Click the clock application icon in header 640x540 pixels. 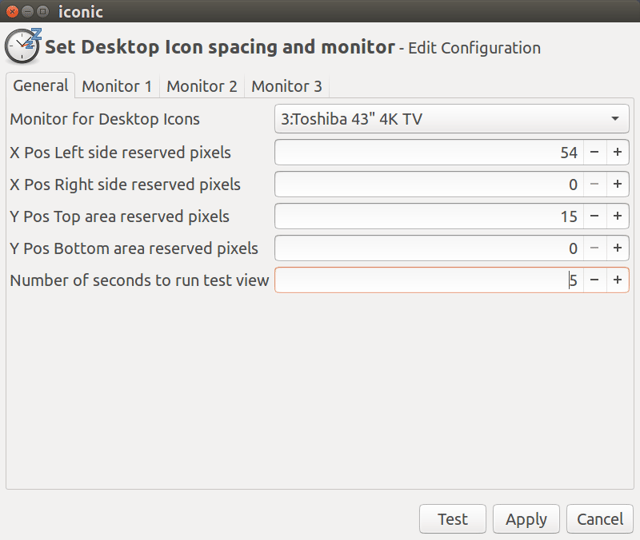(22, 45)
